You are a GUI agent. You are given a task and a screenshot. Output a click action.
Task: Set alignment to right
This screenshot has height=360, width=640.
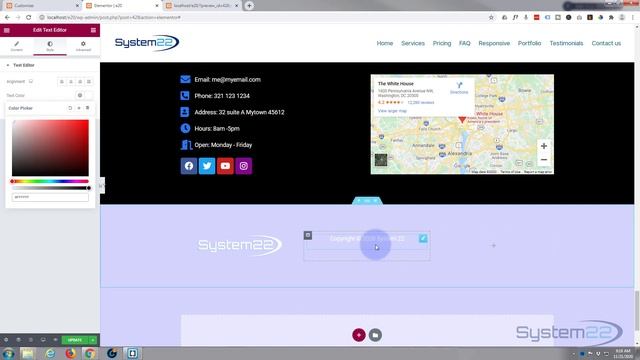click(x=80, y=82)
